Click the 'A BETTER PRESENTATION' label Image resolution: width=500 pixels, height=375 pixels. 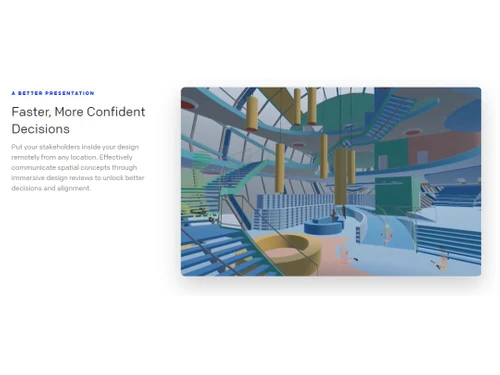pos(53,93)
